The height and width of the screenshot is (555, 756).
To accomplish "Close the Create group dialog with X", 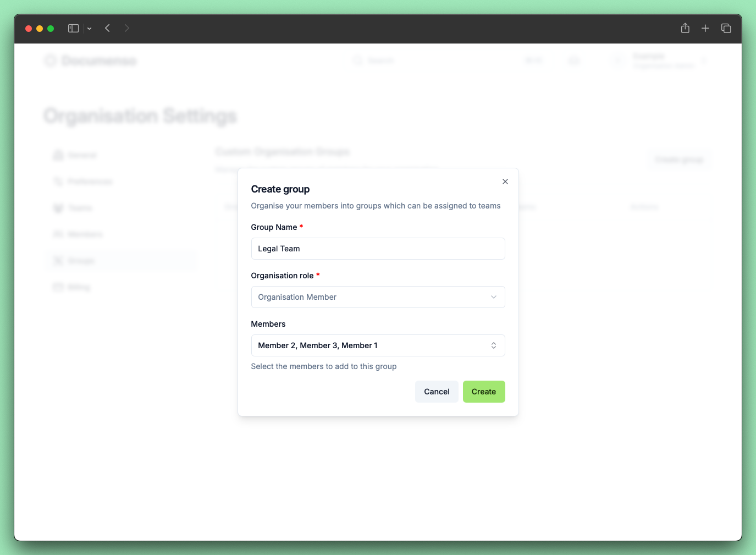I will 505,182.
